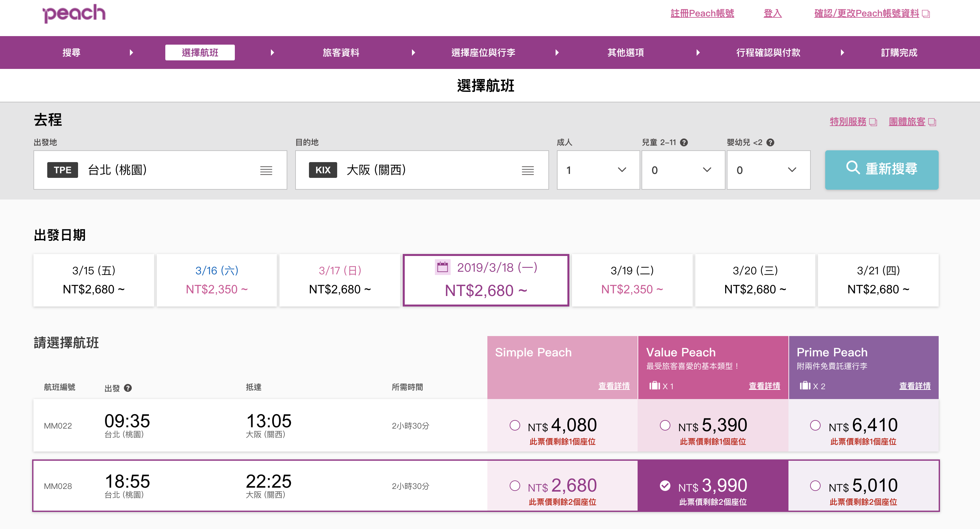This screenshot has width=980, height=529.
Task: Click the 22:25 arrival time
Action: click(269, 481)
